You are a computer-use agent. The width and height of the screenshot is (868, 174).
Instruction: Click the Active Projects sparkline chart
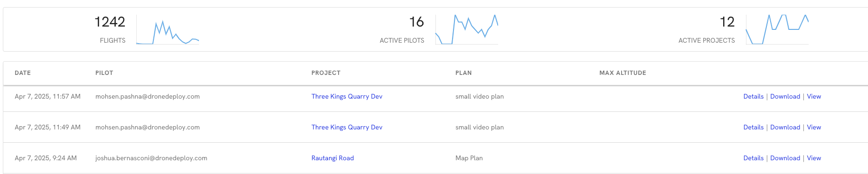[x=777, y=29]
